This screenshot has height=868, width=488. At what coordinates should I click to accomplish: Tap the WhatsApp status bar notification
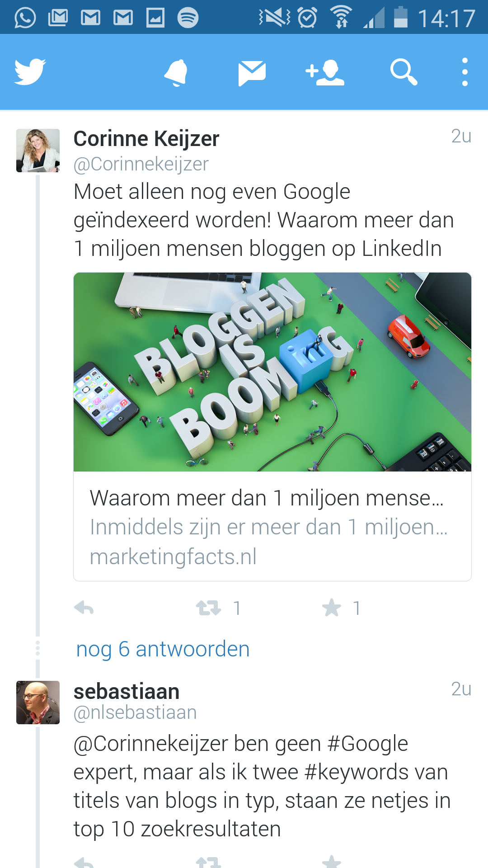25,18
